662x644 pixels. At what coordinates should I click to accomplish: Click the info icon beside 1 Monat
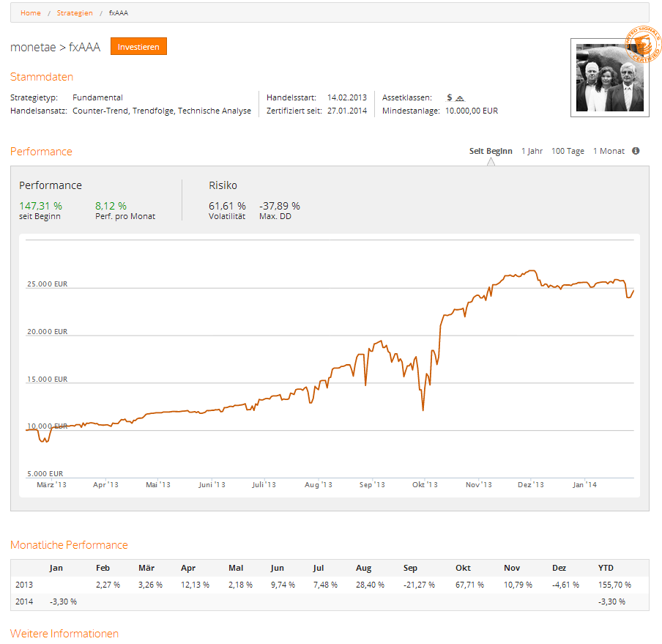coord(636,151)
